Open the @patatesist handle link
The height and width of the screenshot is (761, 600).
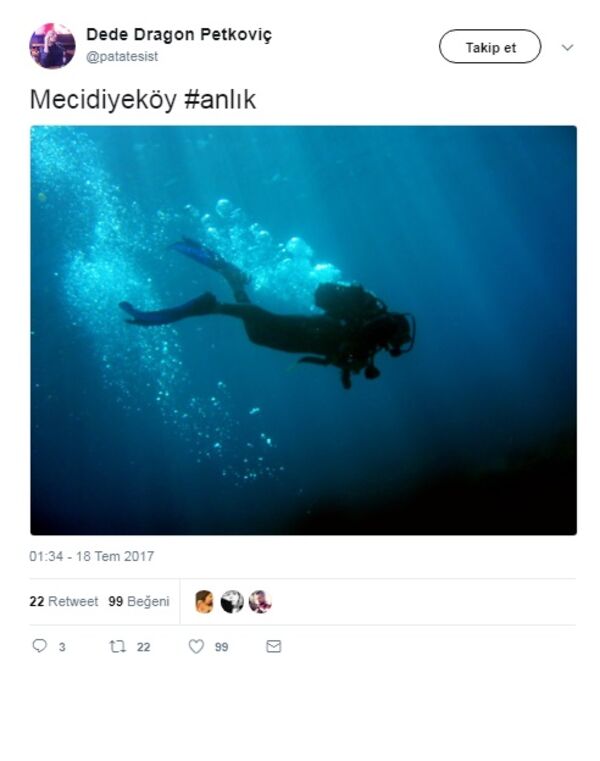pos(122,56)
